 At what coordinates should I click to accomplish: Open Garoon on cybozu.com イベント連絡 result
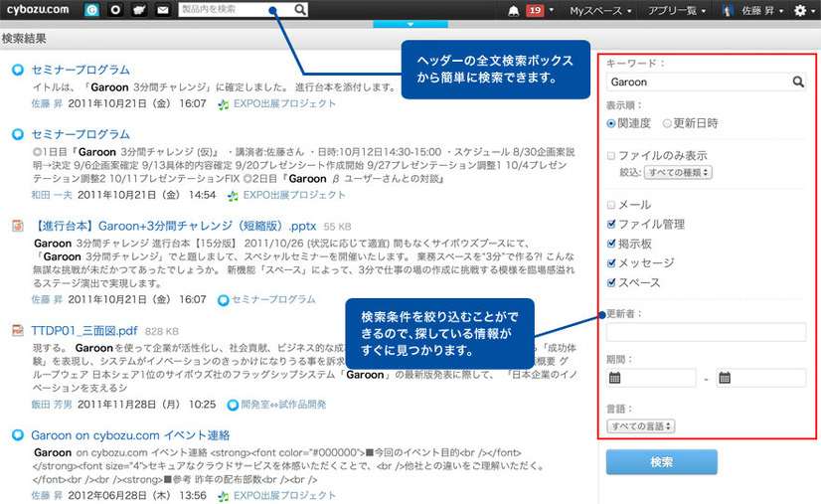130,435
